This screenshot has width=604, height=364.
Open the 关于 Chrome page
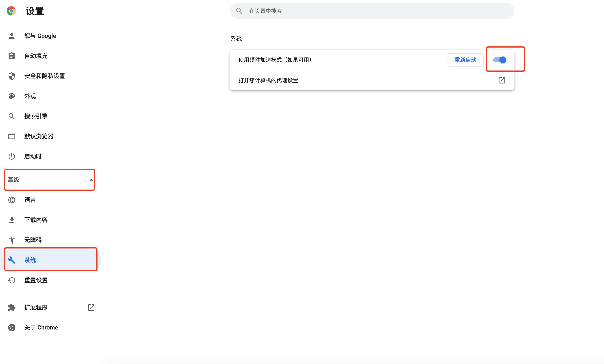click(x=41, y=327)
